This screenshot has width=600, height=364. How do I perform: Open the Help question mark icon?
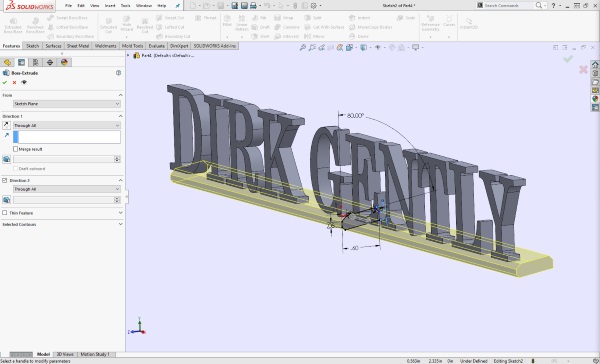pyautogui.click(x=553, y=5)
